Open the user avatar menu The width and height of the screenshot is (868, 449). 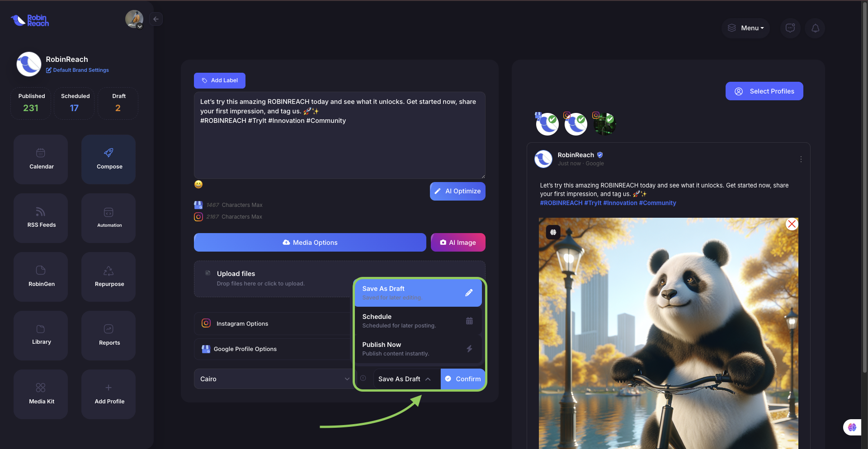pyautogui.click(x=134, y=19)
